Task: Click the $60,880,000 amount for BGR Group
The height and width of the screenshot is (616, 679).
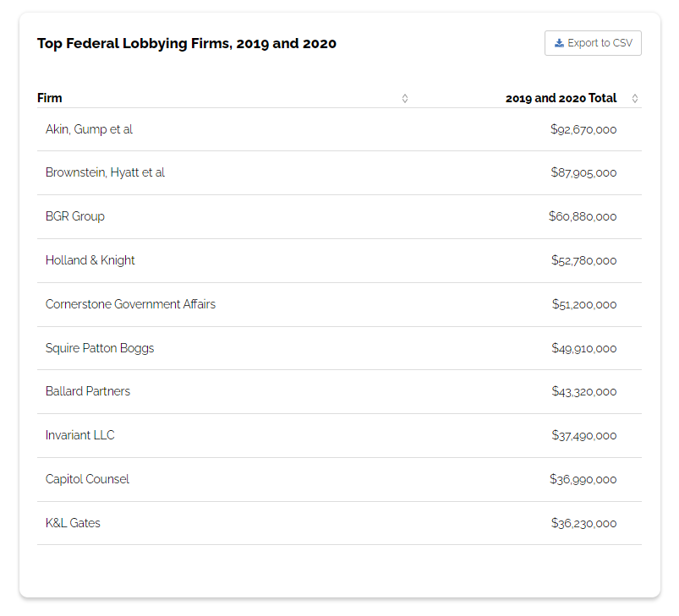Action: [583, 216]
